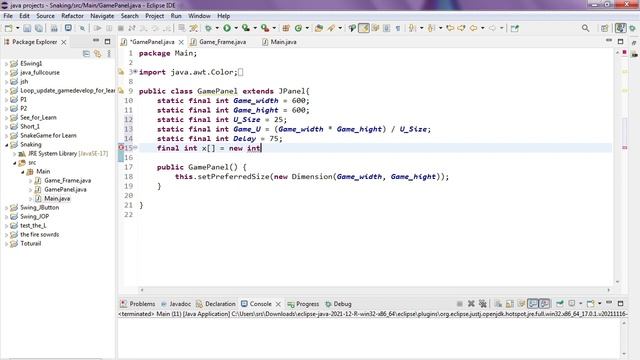The width and height of the screenshot is (640, 360).
Task: Click the Coverage run icon
Action: tap(246, 28)
